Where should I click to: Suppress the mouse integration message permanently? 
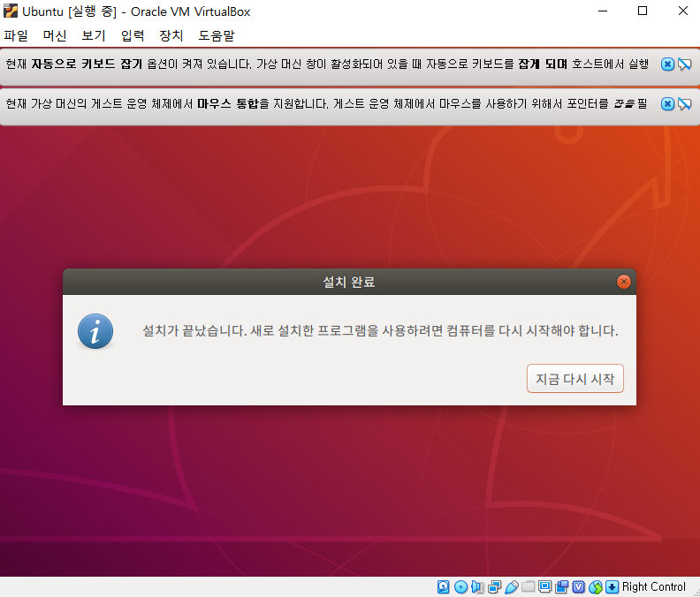click(x=685, y=104)
